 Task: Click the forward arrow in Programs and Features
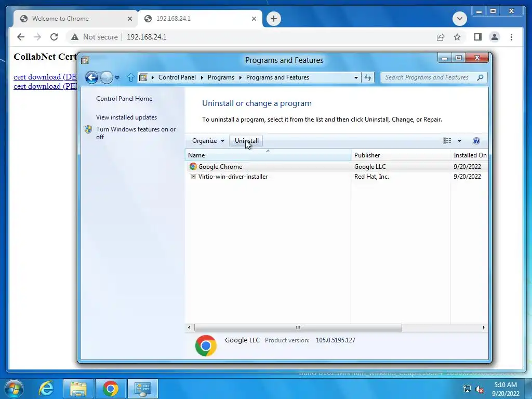(x=107, y=78)
